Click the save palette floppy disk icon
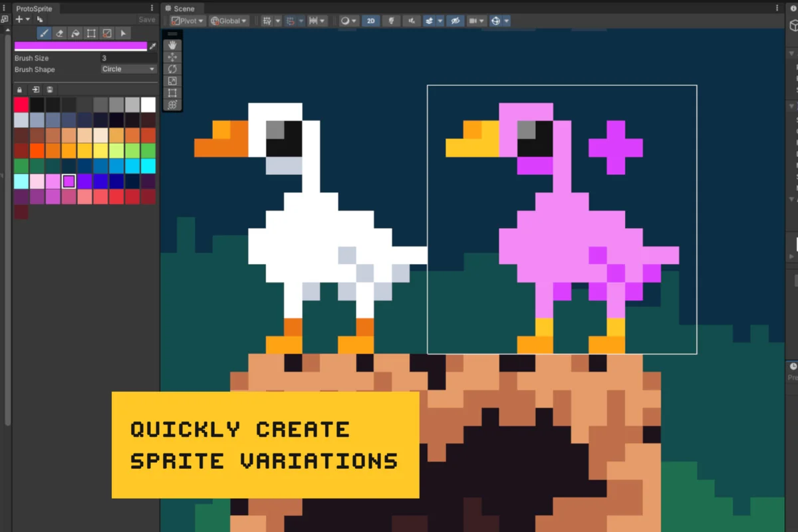Screen dimensions: 798x532 click(51, 89)
